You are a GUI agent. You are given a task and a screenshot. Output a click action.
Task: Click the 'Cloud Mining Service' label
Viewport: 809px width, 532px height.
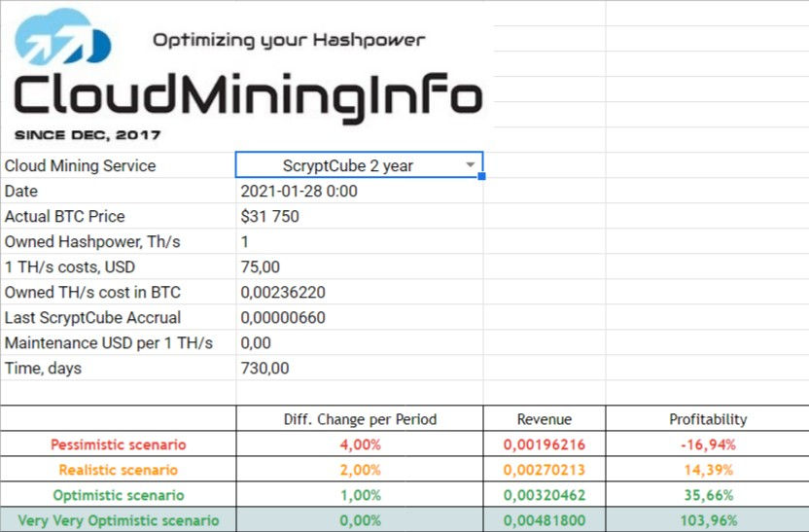click(x=80, y=165)
